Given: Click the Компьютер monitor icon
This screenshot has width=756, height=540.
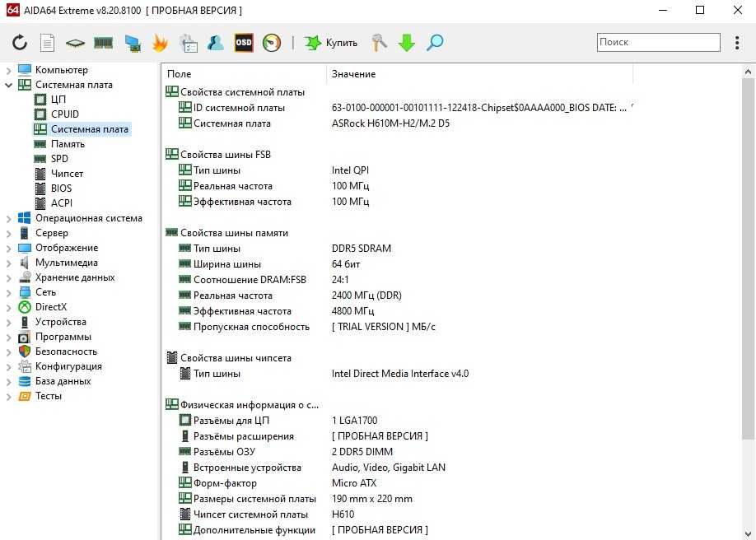Looking at the screenshot, I should point(25,70).
